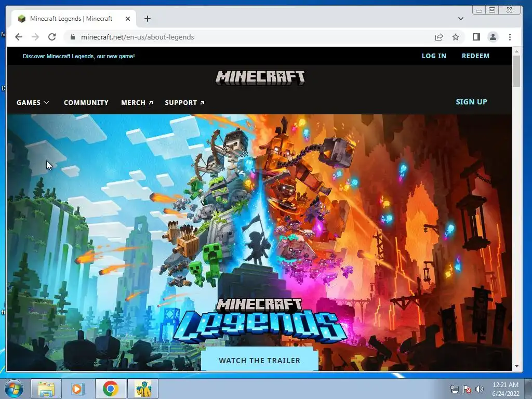Click the page scrollbar thumb
Image resolution: width=532 pixels, height=399 pixels.
(x=516, y=71)
